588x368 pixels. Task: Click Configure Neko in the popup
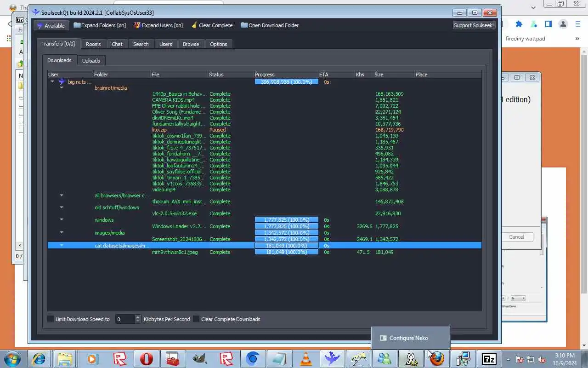point(410,338)
